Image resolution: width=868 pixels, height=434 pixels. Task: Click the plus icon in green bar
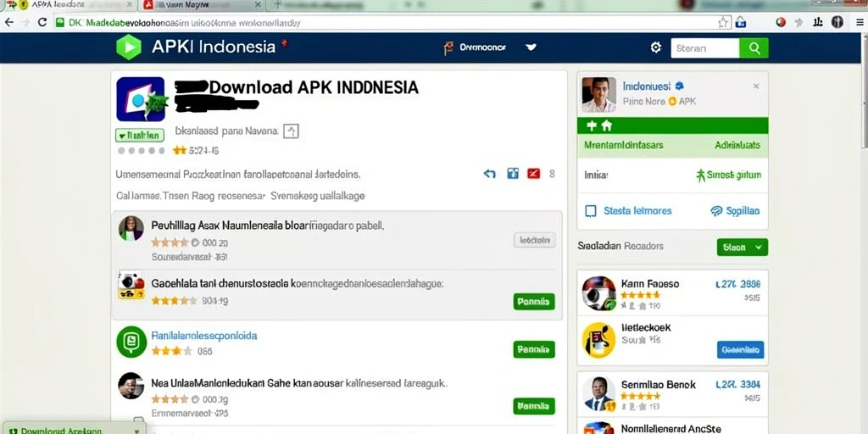pyautogui.click(x=591, y=125)
